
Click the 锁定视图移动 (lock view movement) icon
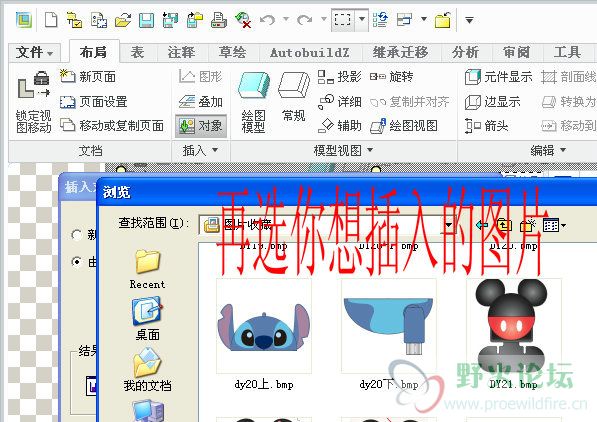pyautogui.click(x=34, y=102)
